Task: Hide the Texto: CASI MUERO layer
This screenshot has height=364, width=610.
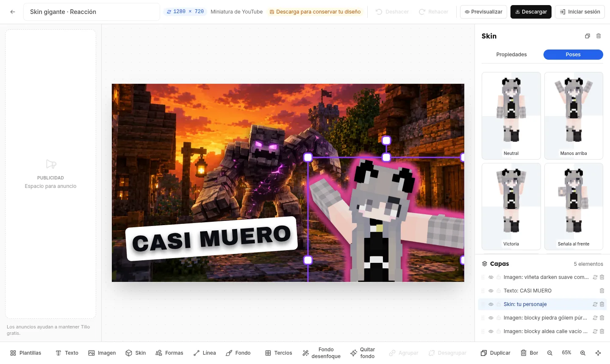Action: click(x=491, y=291)
